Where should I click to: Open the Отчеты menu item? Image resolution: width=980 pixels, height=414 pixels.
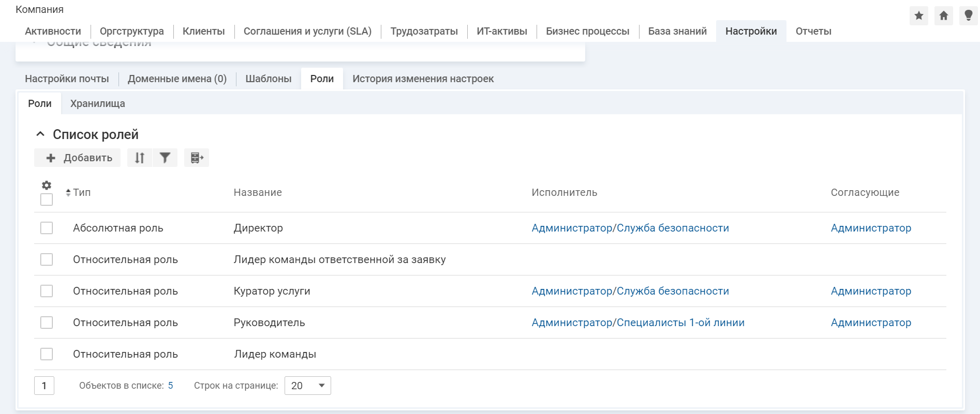tap(813, 31)
